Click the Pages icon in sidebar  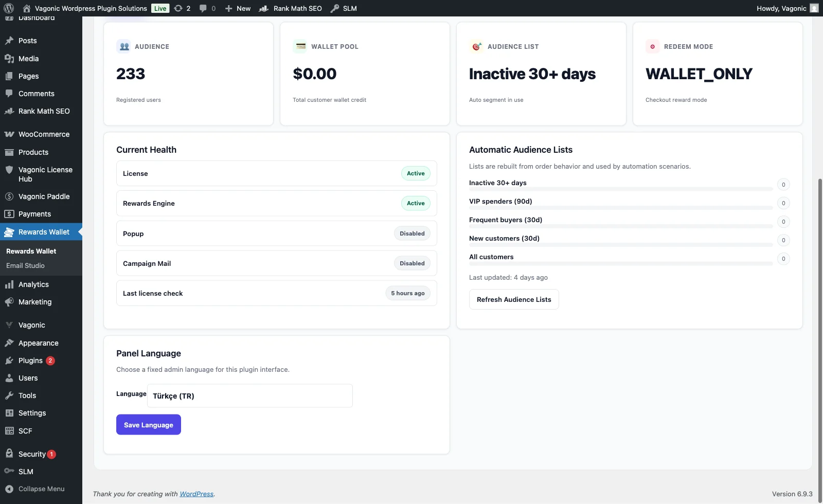[x=9, y=76]
